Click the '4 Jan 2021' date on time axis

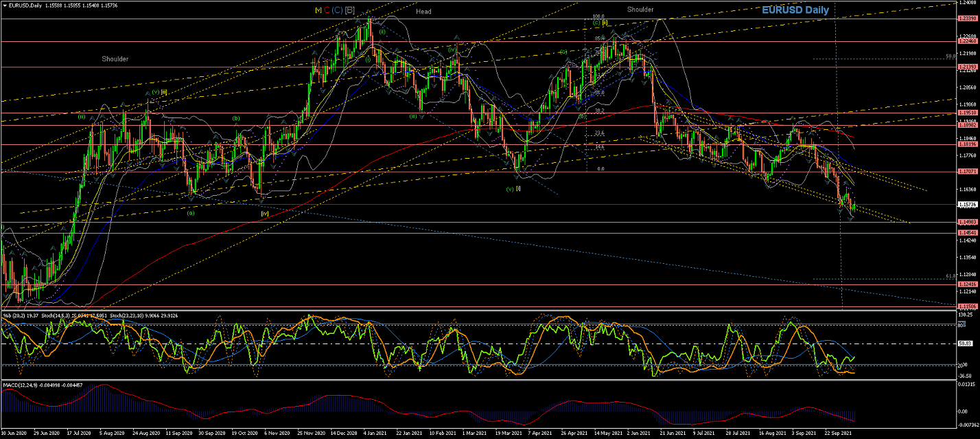(x=373, y=434)
